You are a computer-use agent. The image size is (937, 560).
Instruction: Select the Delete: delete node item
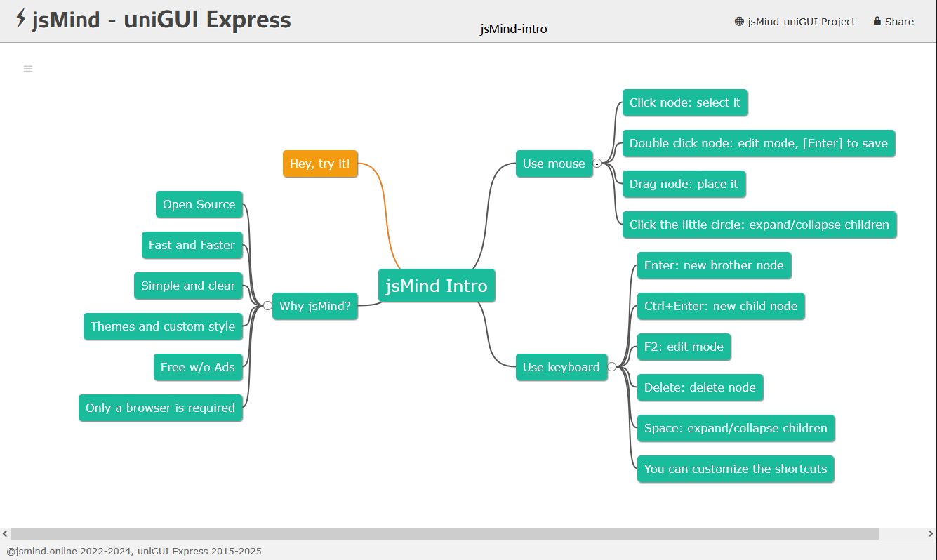click(700, 387)
